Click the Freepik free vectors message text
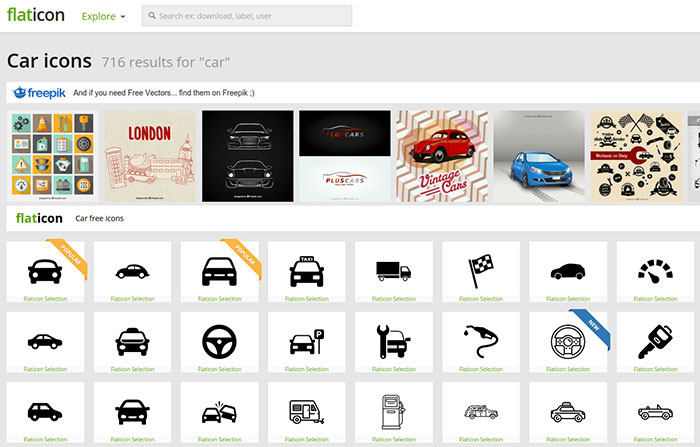This screenshot has height=447, width=700. coord(164,93)
